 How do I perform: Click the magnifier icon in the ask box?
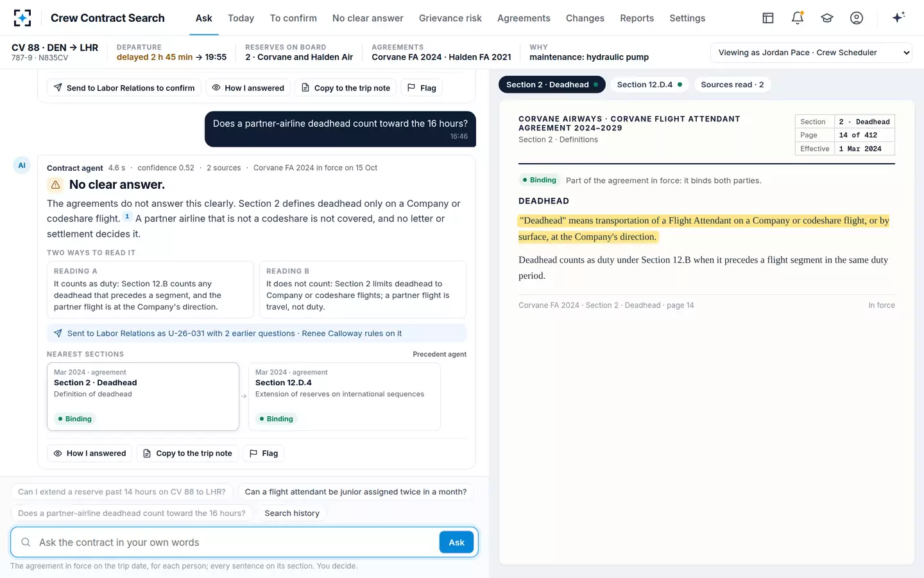[26, 543]
